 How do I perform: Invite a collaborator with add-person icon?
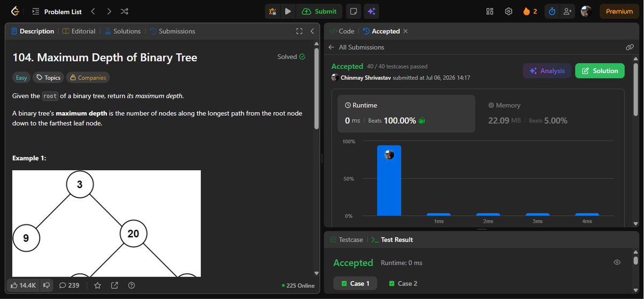coord(567,11)
